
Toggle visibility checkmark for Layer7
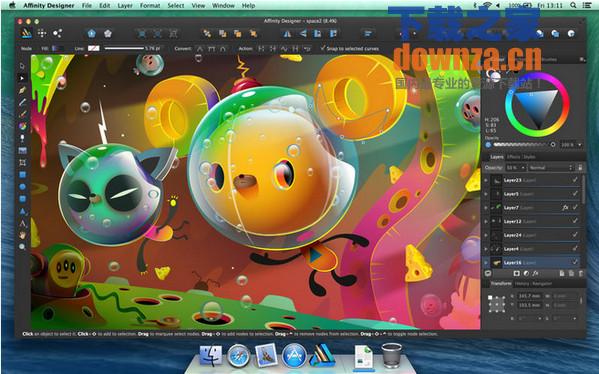coord(575,207)
